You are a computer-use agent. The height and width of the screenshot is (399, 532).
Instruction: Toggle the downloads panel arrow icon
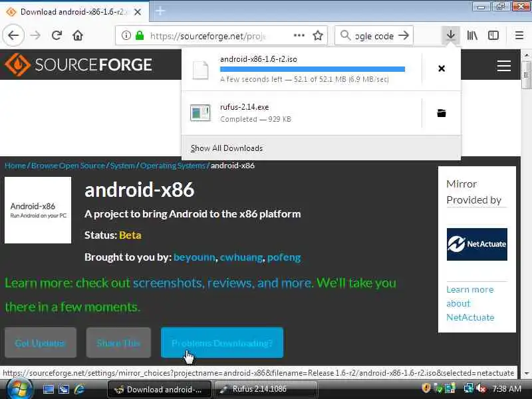pyautogui.click(x=451, y=35)
